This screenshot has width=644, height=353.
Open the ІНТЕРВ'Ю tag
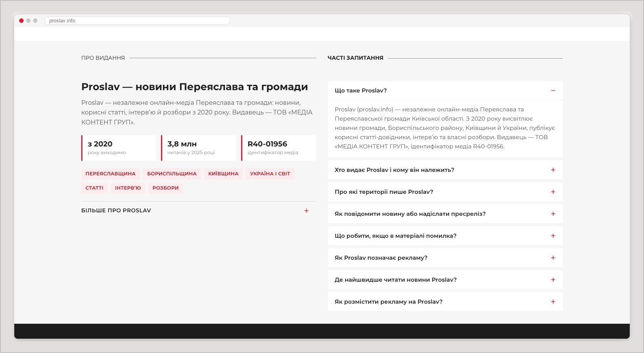(x=128, y=188)
